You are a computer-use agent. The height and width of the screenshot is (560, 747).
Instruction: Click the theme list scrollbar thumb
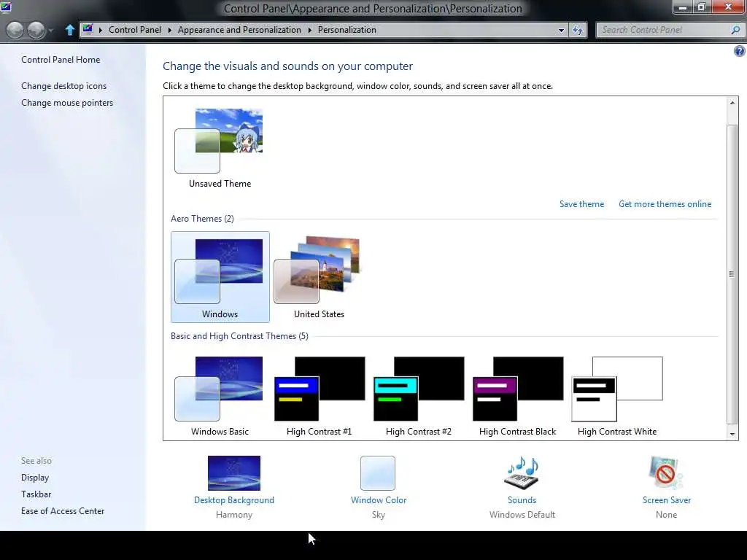click(x=732, y=274)
